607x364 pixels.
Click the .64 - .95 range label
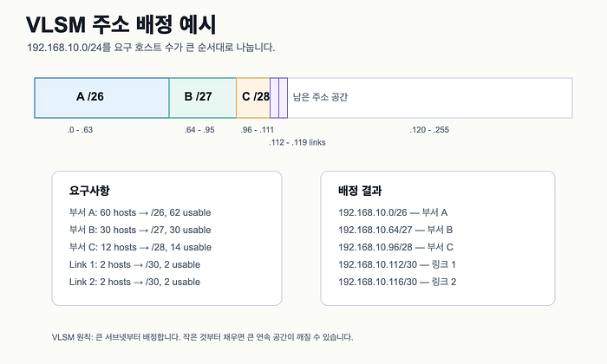(199, 130)
